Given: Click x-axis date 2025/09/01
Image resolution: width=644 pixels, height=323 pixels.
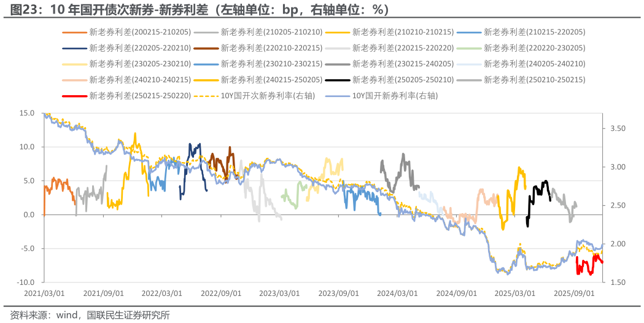Looking at the screenshot, I should 574,294.
